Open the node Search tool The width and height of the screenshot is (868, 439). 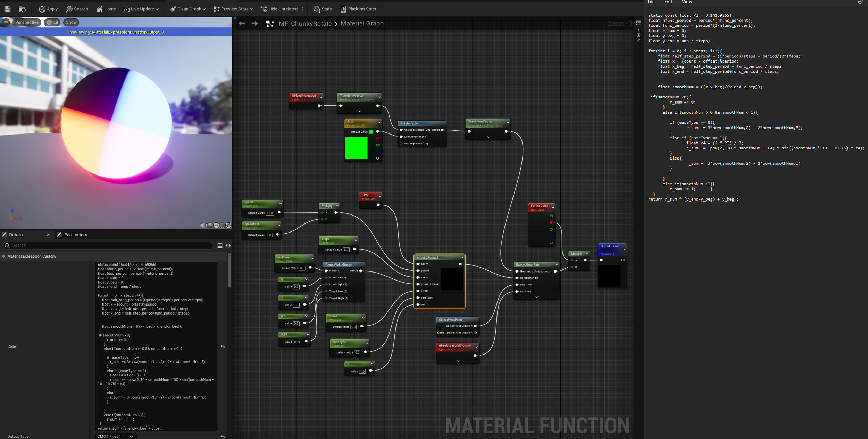click(77, 9)
